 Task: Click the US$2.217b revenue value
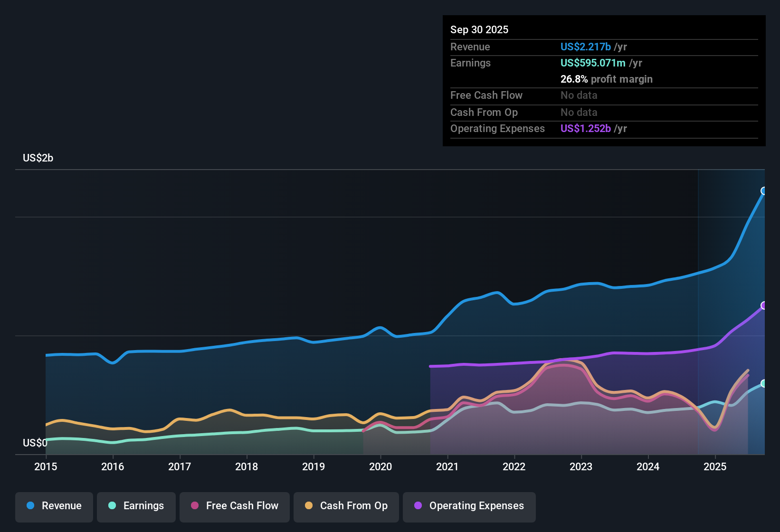point(585,47)
